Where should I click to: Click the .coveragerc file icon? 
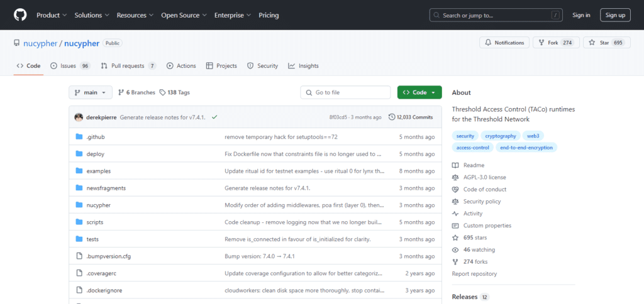(79, 273)
